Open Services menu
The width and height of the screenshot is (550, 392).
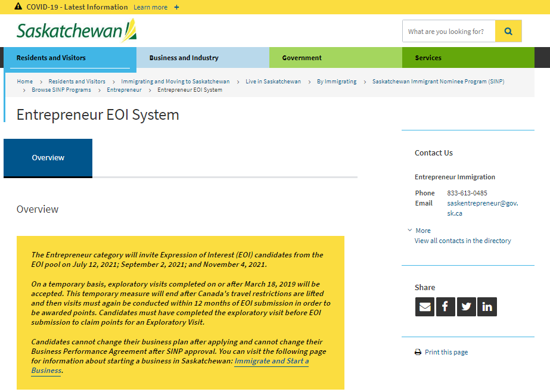tap(468, 58)
